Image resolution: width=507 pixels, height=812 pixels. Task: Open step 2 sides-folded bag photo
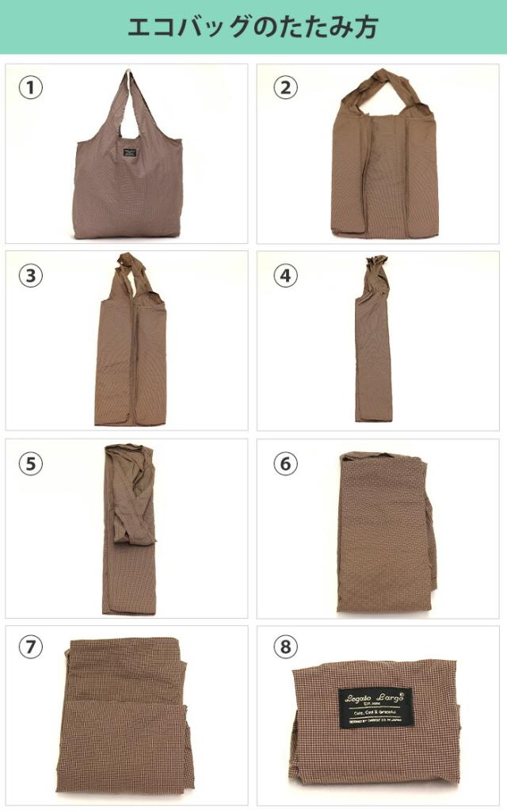click(x=378, y=154)
